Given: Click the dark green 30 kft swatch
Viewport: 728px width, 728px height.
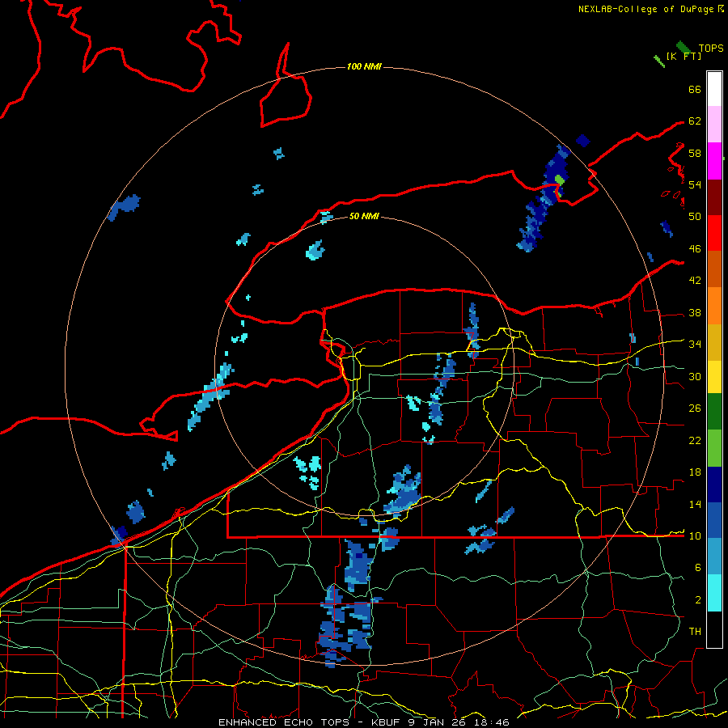Looking at the screenshot, I should tap(714, 412).
